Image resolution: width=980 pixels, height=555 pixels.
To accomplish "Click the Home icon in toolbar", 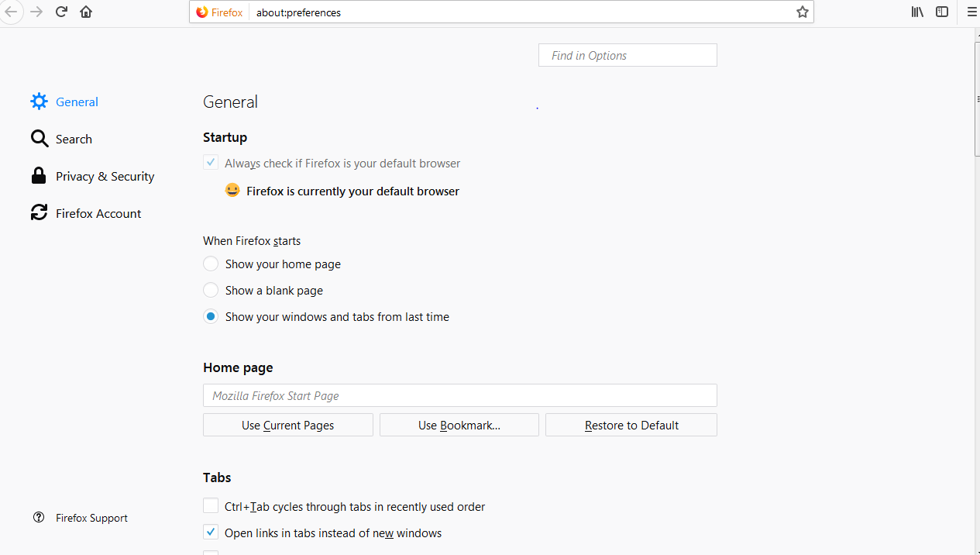I will click(x=86, y=12).
